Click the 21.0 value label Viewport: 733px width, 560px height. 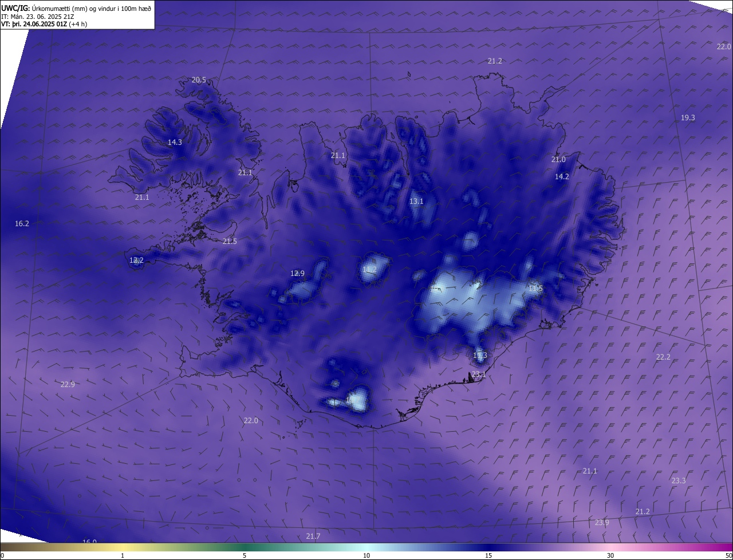tap(558, 160)
